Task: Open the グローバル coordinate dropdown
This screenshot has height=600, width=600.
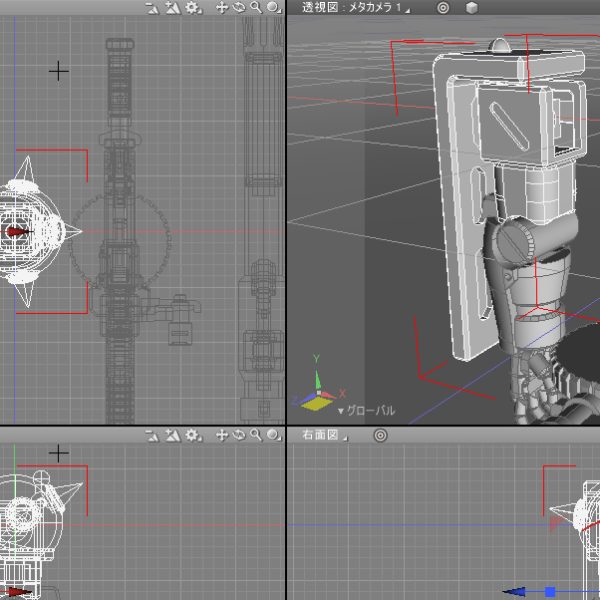Action: click(x=366, y=411)
